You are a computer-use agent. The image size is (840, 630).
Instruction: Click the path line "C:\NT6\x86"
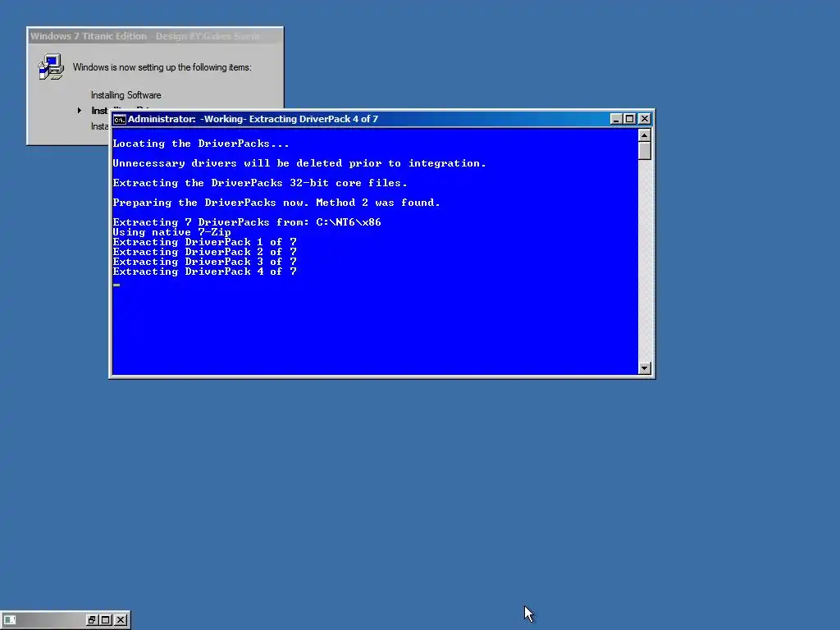(349, 222)
